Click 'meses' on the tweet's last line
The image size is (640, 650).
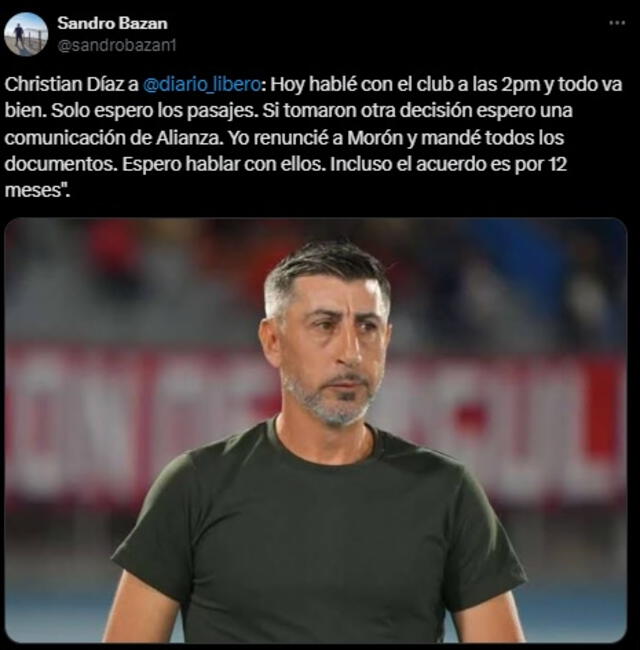[x=33, y=190]
